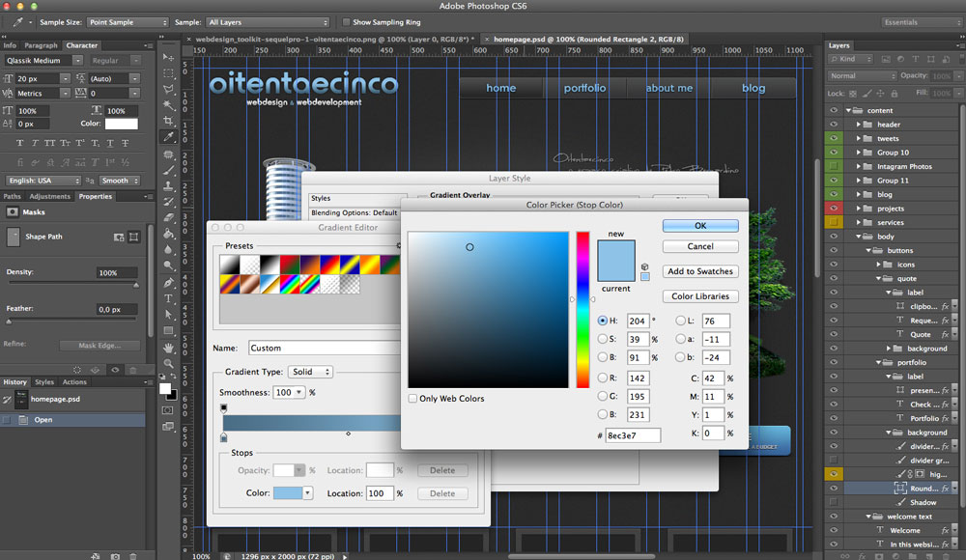Expand the header layer group
This screenshot has height=560, width=966.
(858, 125)
